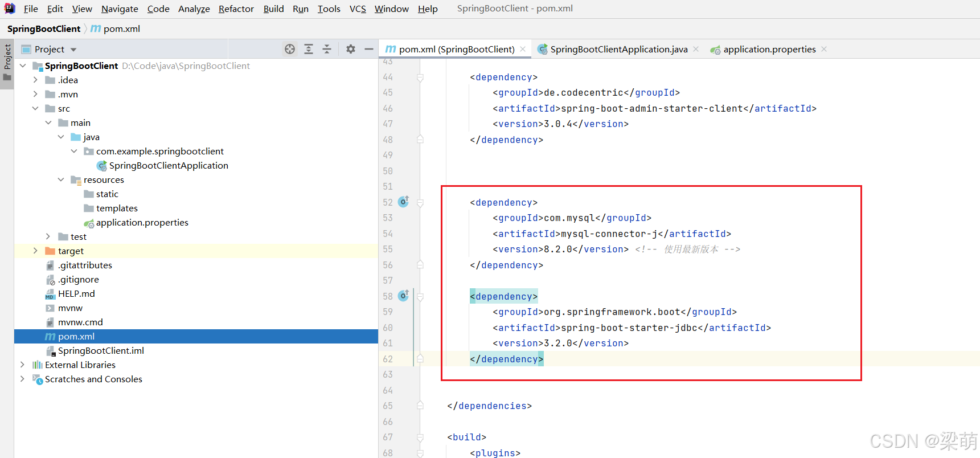
Task: Open the Refactor menu
Action: coord(236,9)
